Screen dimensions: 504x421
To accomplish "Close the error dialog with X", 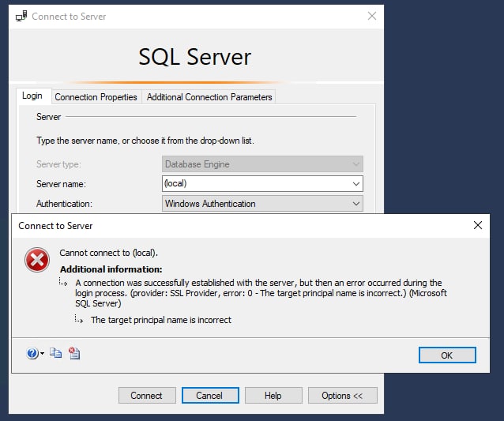I will pos(478,225).
